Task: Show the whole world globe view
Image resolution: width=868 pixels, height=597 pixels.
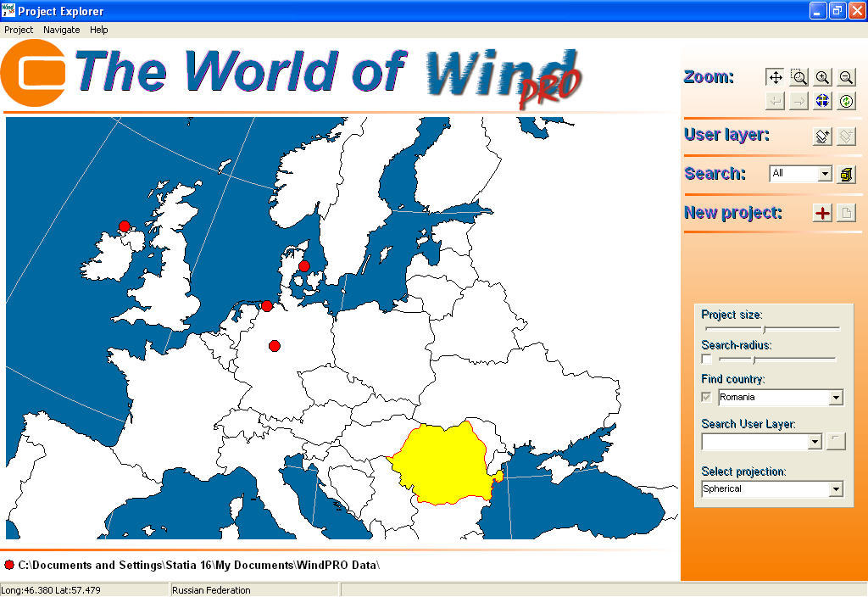Action: coord(822,101)
